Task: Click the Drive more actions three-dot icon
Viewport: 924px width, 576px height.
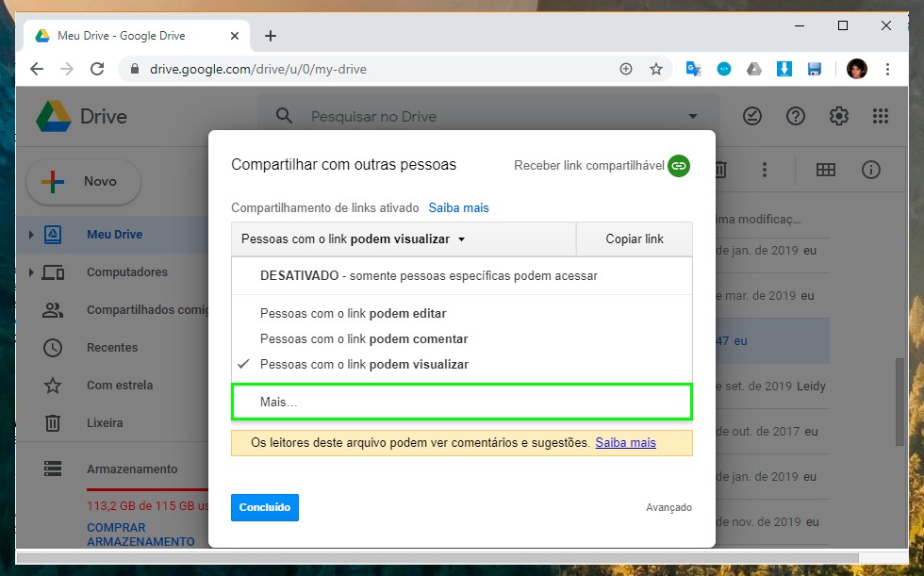Action: [x=765, y=170]
